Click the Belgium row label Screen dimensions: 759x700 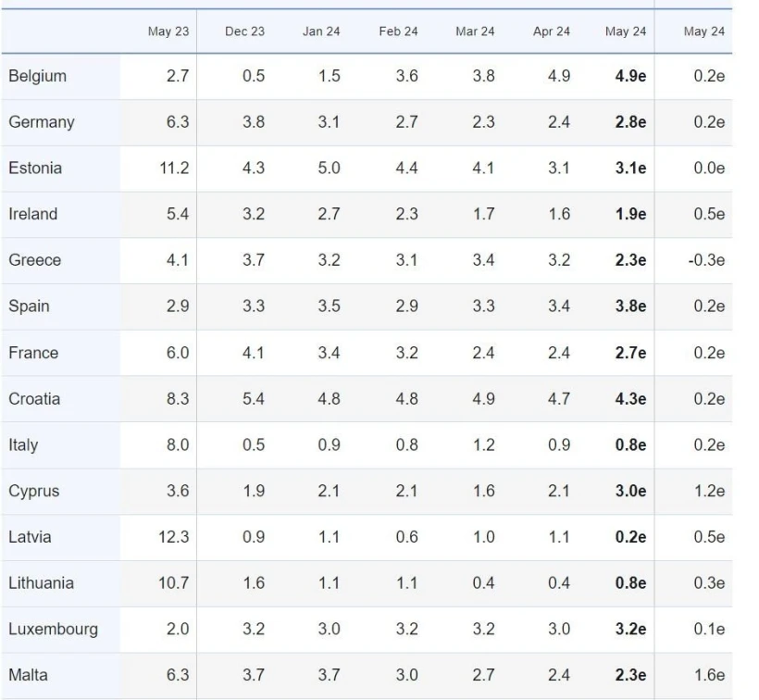point(38,76)
